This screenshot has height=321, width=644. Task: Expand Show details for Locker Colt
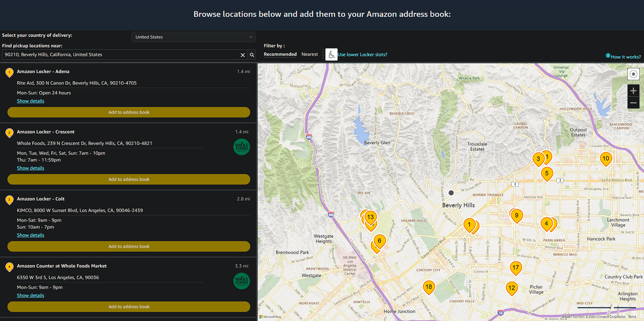[x=30, y=235]
